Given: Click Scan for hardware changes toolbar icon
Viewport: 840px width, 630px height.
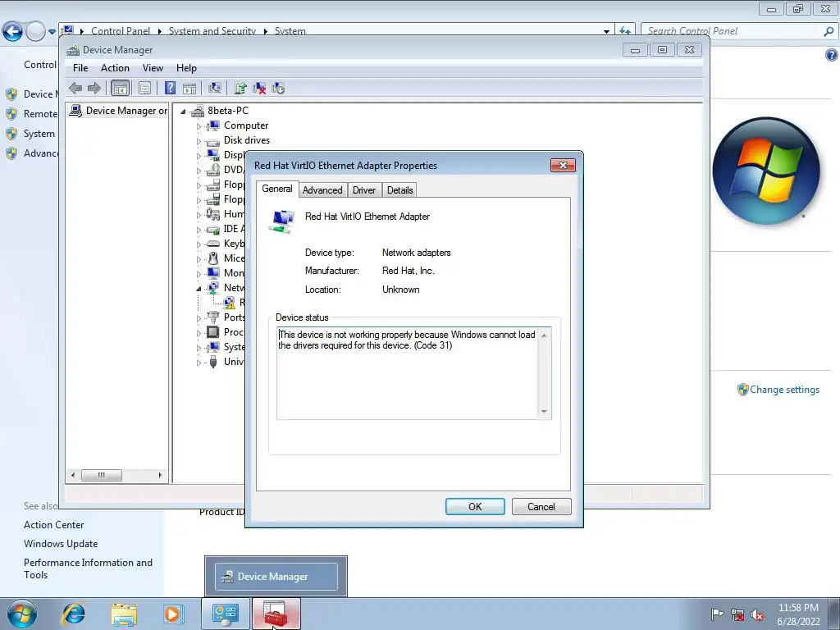Looking at the screenshot, I should [x=215, y=88].
